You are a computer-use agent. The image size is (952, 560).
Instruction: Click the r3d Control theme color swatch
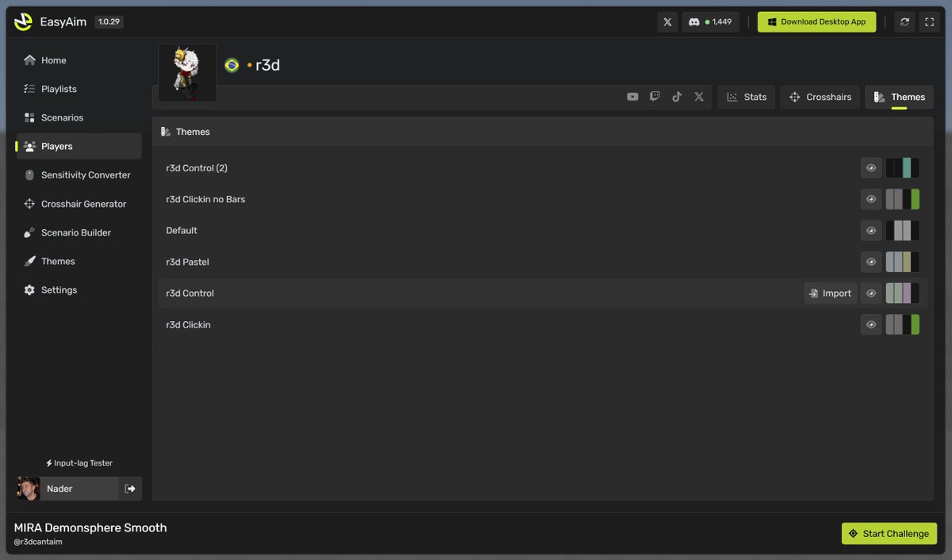[903, 293]
